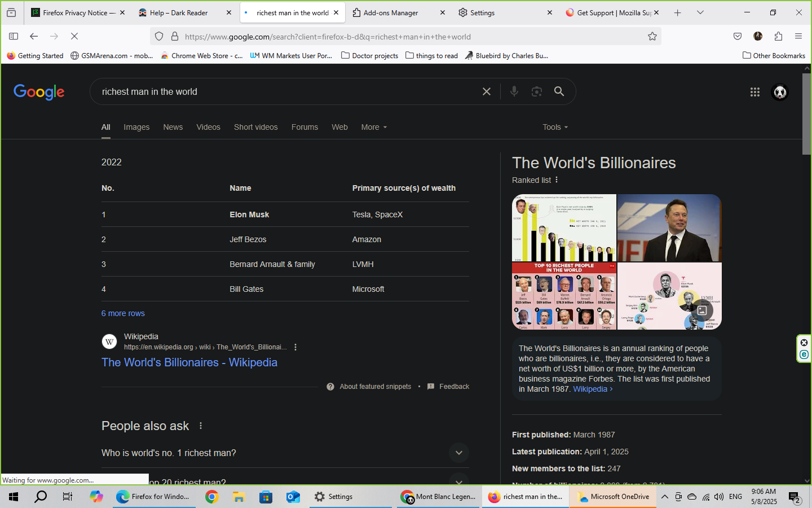This screenshot has width=812, height=508.
Task: Open the notification center icon
Action: [795, 497]
